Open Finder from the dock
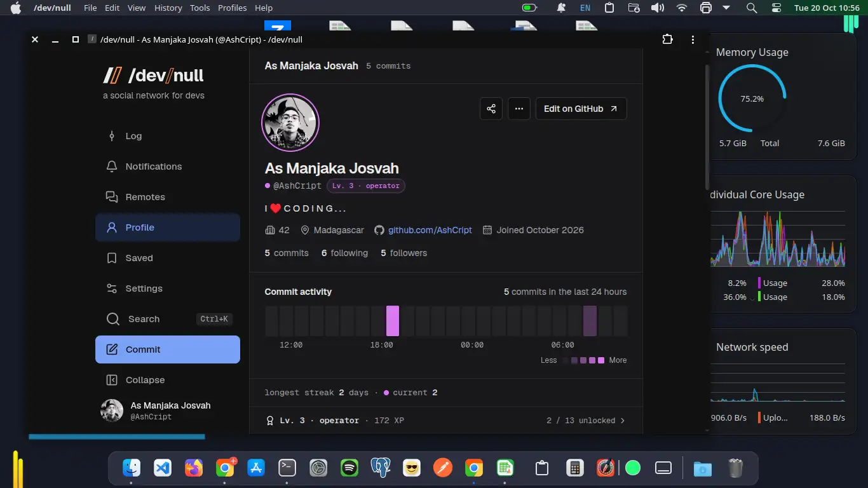The width and height of the screenshot is (868, 488). (x=132, y=468)
